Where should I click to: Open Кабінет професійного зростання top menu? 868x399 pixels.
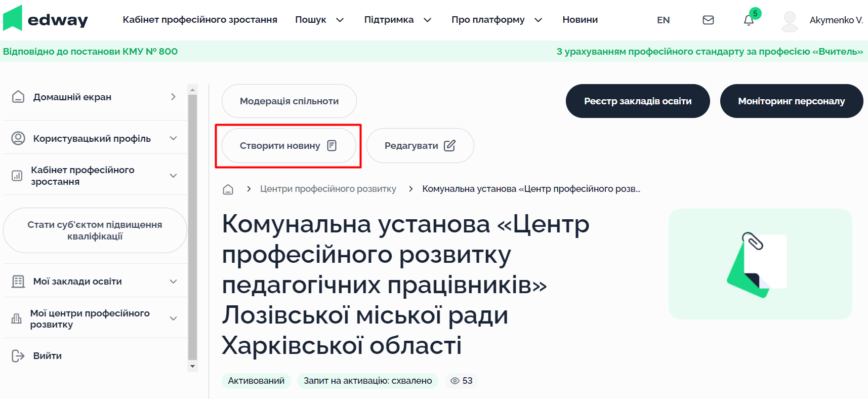click(200, 20)
